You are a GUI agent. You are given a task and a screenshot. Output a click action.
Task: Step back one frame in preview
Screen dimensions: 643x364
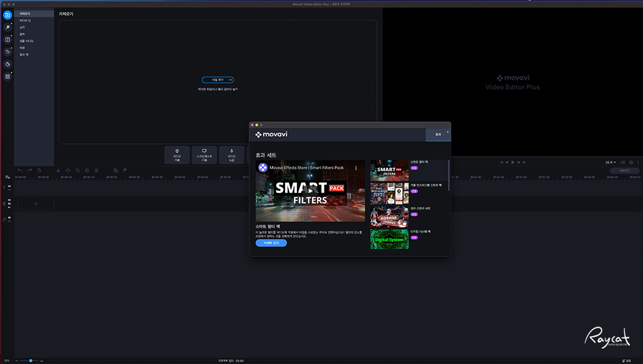507,162
